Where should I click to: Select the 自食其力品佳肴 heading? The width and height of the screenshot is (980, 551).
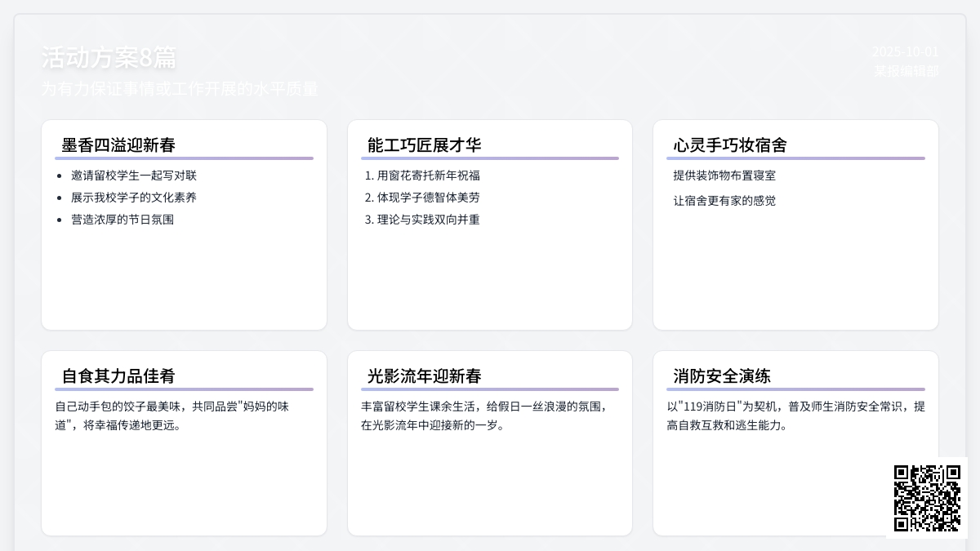(118, 376)
